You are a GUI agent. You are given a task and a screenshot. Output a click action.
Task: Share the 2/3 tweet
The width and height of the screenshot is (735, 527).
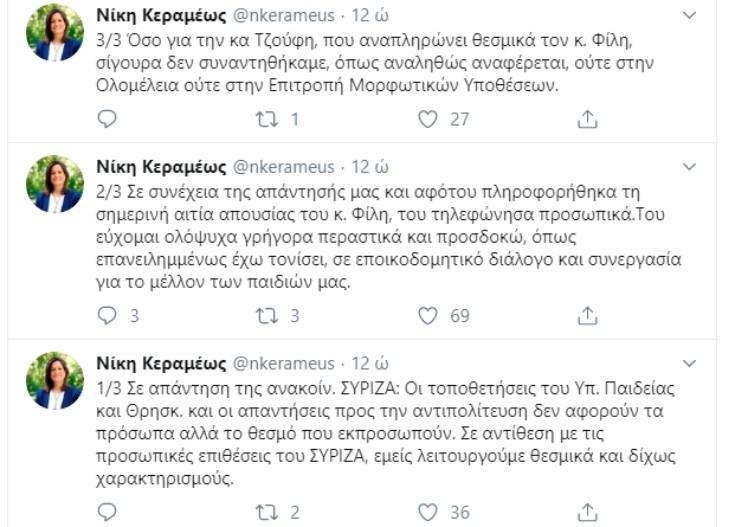pos(587,316)
